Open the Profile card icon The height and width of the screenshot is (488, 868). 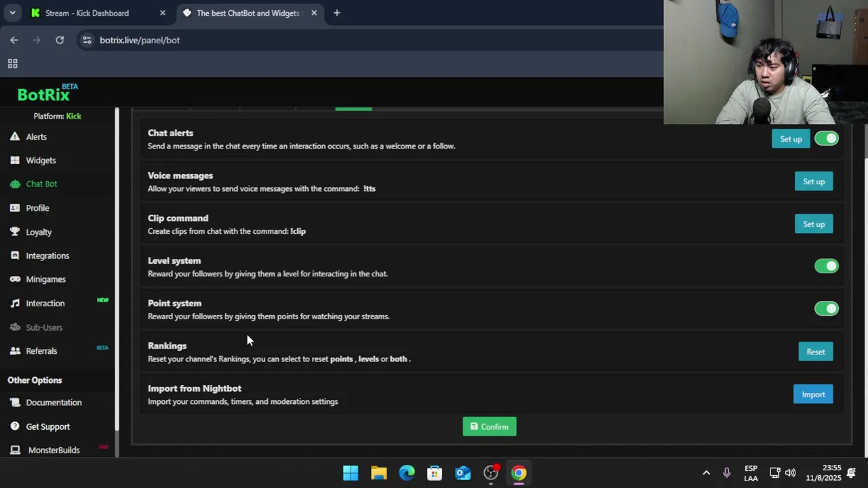pos(14,208)
